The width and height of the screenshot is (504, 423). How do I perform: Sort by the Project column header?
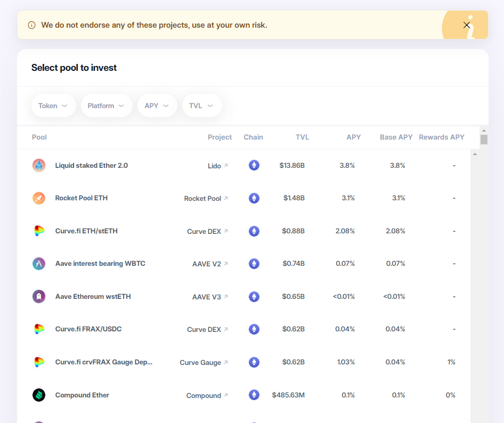220,137
